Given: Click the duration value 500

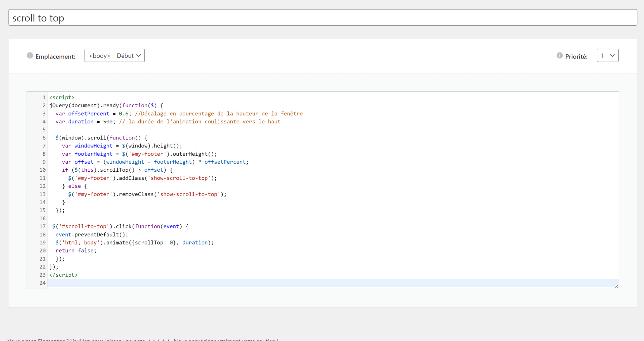Looking at the screenshot, I should (x=108, y=122).
